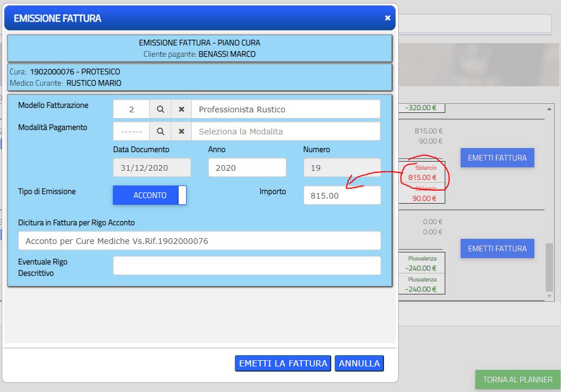Viewport: 561px width, 392px height.
Task: Click search icon for Modello Fatturazione
Action: 161,109
